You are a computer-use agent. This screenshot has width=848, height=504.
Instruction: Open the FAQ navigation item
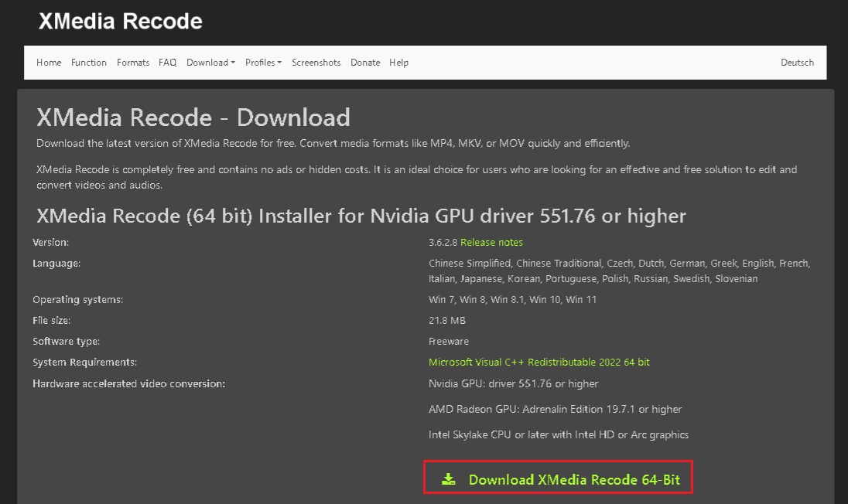(x=168, y=62)
